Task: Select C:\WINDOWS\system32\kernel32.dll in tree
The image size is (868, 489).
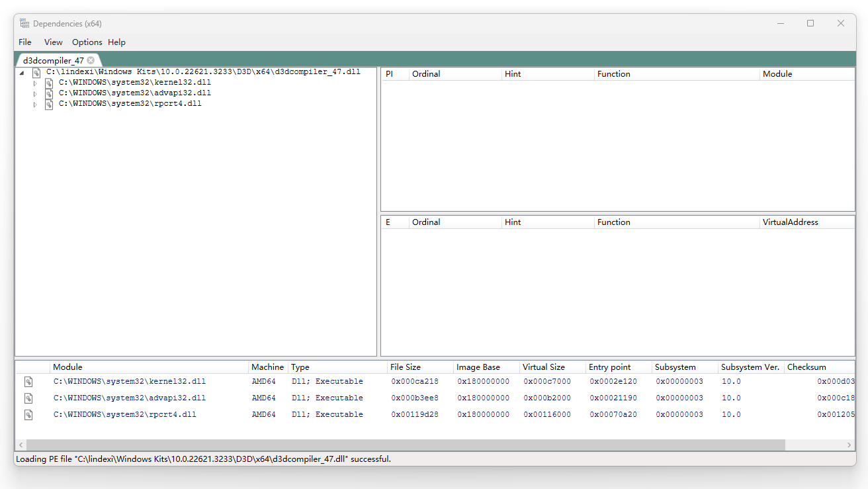Action: (x=135, y=83)
